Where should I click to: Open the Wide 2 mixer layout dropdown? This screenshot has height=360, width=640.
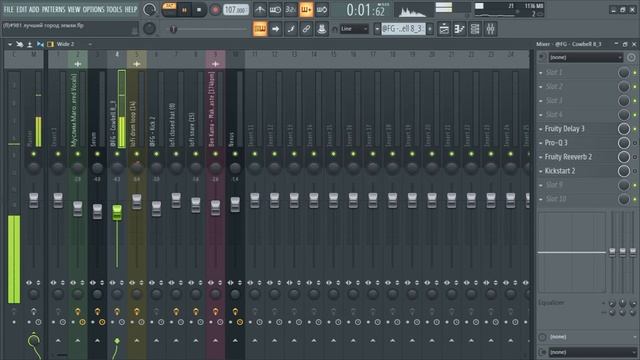[73, 44]
